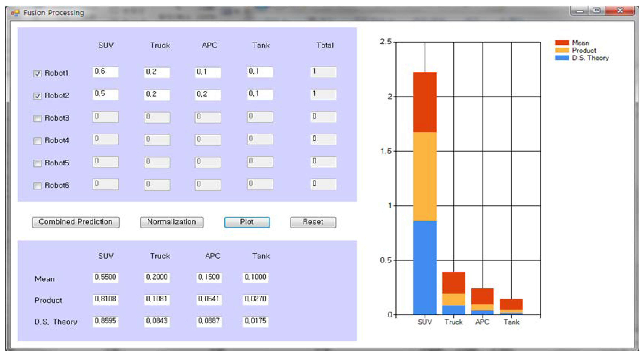The height and width of the screenshot is (357, 644).
Task: Click the orange Product segment of the SUV bar
Action: click(425, 176)
